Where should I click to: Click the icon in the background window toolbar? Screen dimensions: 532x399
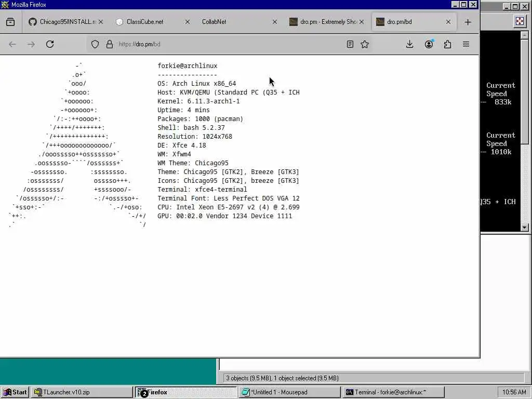pos(520,22)
